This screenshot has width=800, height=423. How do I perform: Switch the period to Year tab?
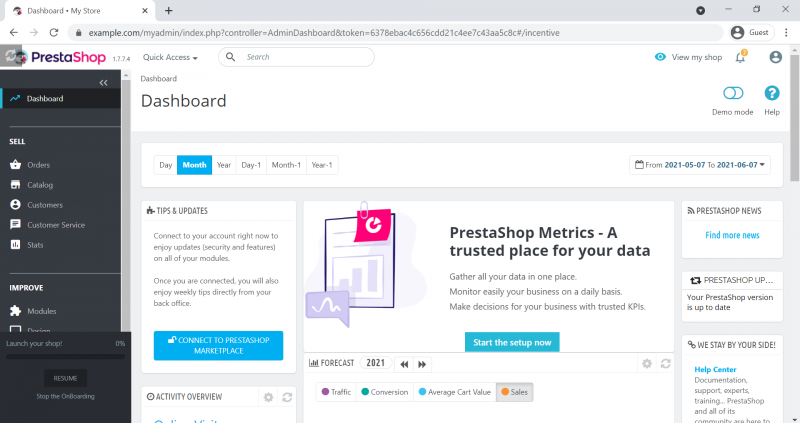[224, 165]
